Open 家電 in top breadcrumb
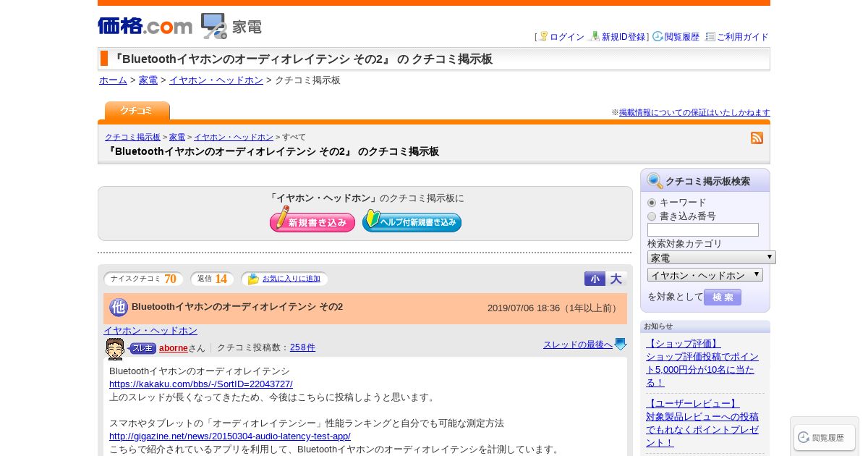 click(148, 80)
